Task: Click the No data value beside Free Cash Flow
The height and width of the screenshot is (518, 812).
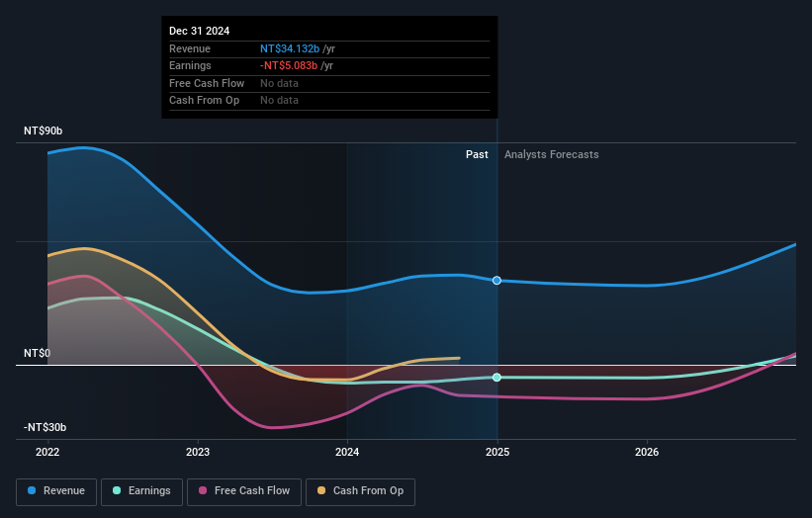Action: [x=279, y=83]
